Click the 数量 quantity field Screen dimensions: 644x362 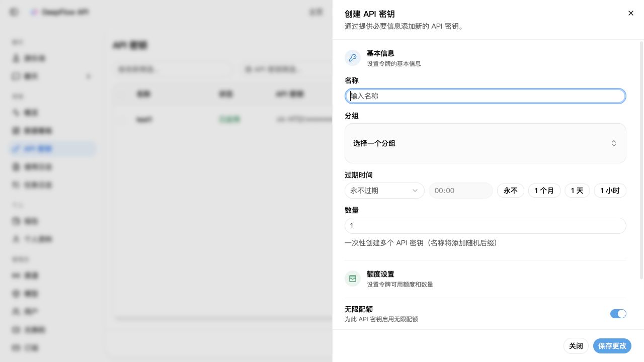click(x=485, y=226)
